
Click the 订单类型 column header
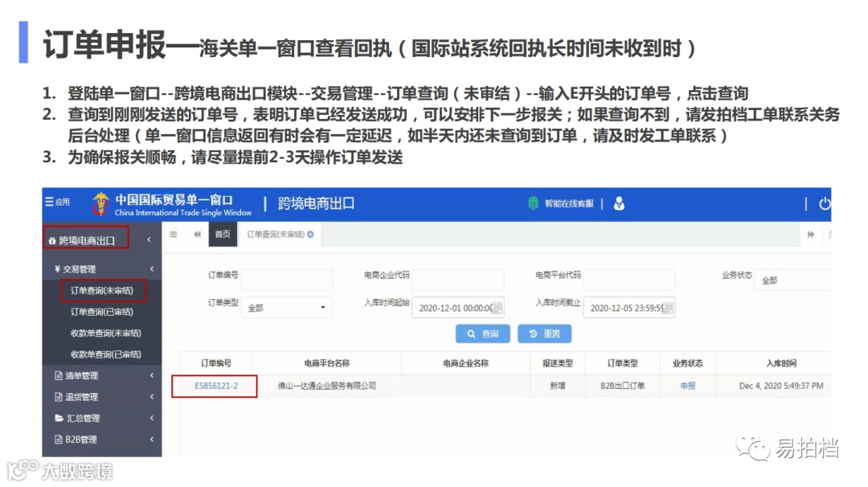pos(622,363)
